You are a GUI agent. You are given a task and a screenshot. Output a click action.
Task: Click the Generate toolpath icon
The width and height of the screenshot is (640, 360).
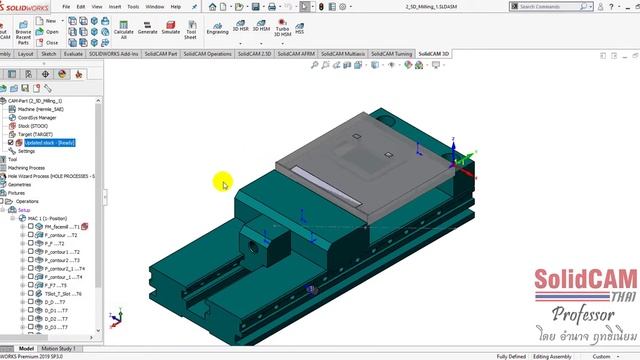pos(147,28)
